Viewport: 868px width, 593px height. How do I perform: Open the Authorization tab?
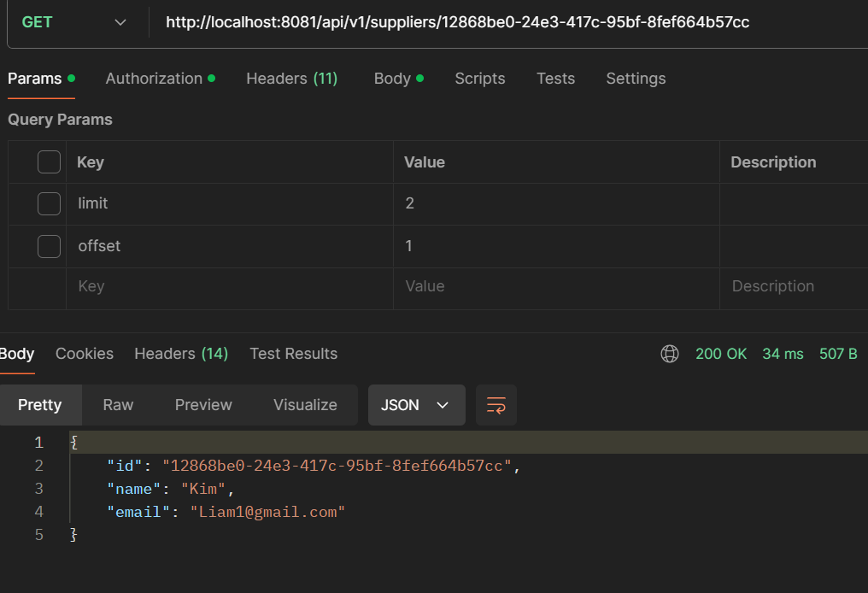(x=161, y=79)
